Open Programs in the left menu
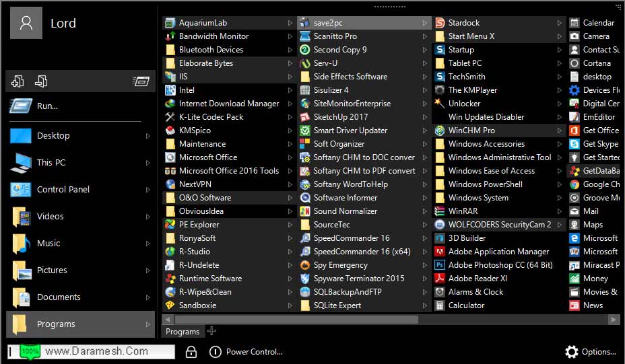This screenshot has width=625, height=364. pos(81,324)
